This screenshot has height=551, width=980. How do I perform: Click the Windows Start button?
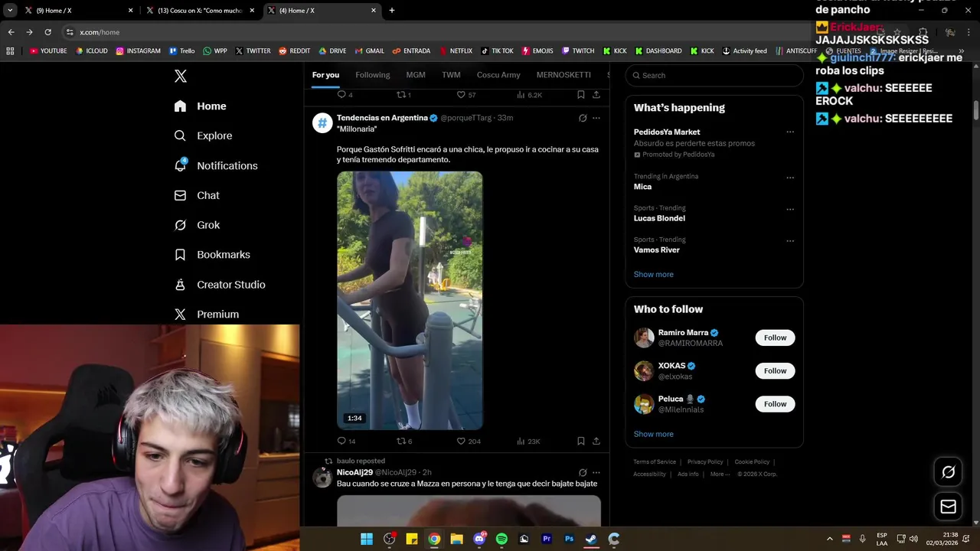[x=367, y=539]
